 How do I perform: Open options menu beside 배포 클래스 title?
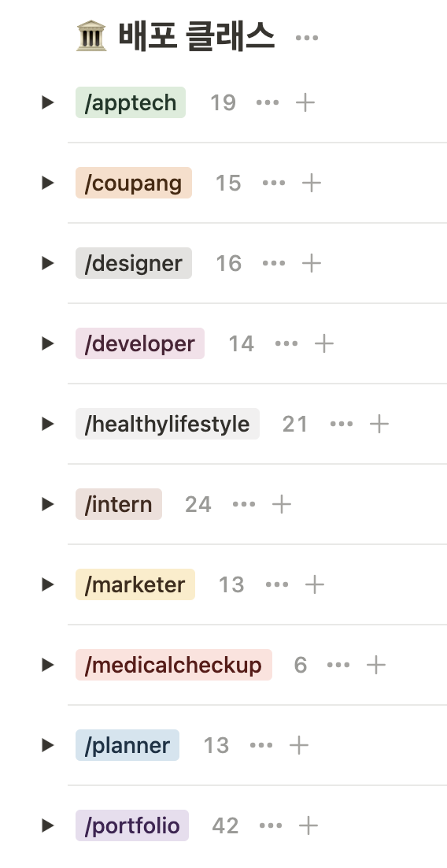pos(306,38)
